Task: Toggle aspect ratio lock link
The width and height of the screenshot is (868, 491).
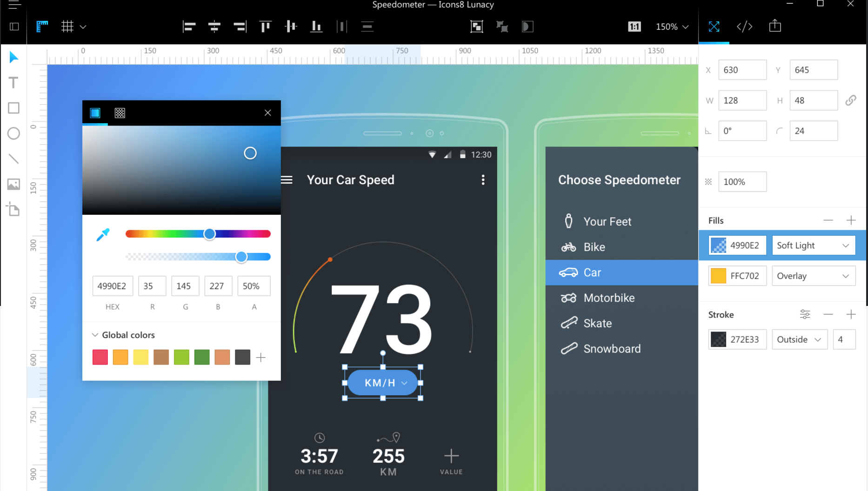Action: [850, 100]
